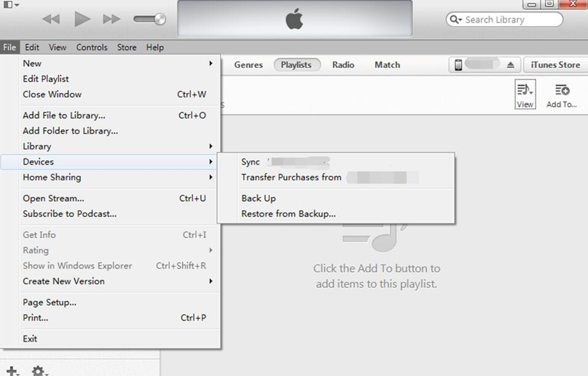Choose Restore from Backup
This screenshot has height=376, width=588.
click(x=336, y=213)
